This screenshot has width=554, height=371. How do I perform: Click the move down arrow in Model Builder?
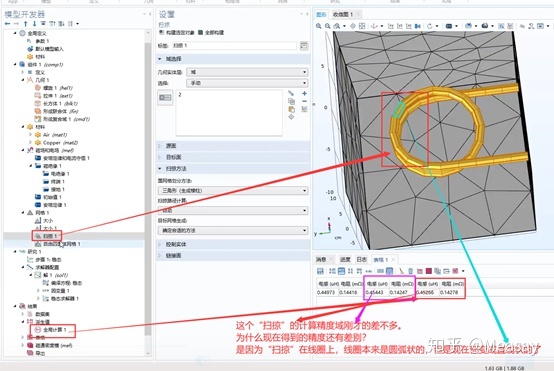34,24
